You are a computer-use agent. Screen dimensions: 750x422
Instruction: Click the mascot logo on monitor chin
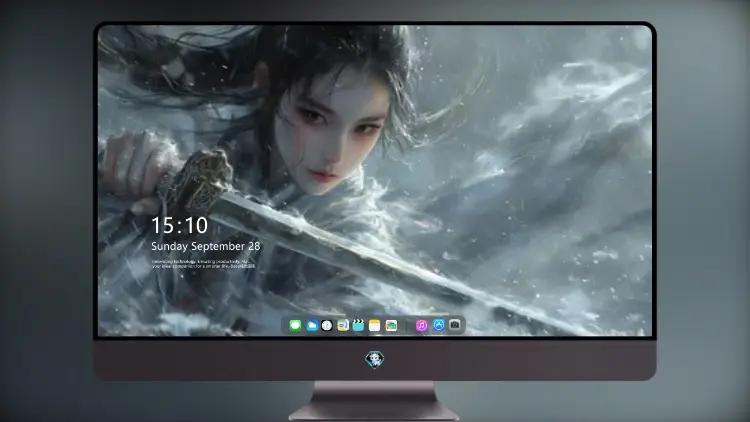tap(375, 359)
